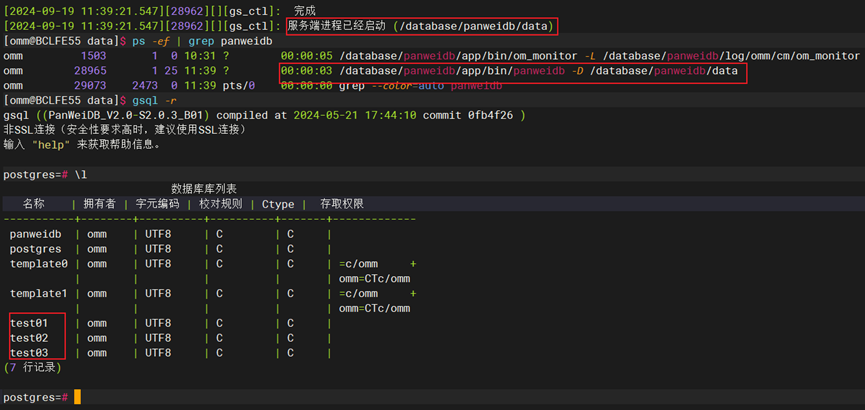The height and width of the screenshot is (410, 865).
Task: Click the 'template1' database name
Action: (x=39, y=293)
